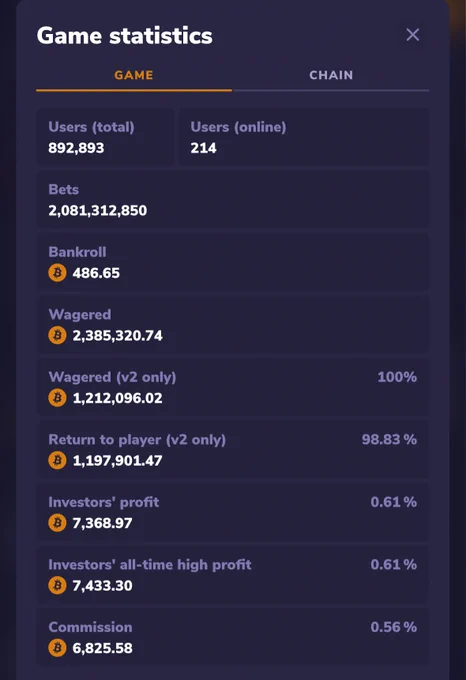Click the Bitcoin icon in Wagered (v2 only) row
This screenshot has height=680, width=466.
tap(57, 398)
